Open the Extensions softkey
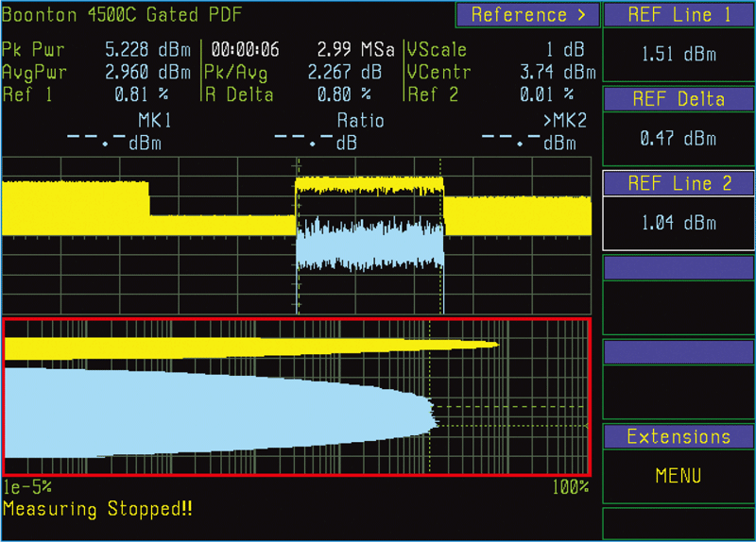The height and width of the screenshot is (542, 756). point(679,436)
